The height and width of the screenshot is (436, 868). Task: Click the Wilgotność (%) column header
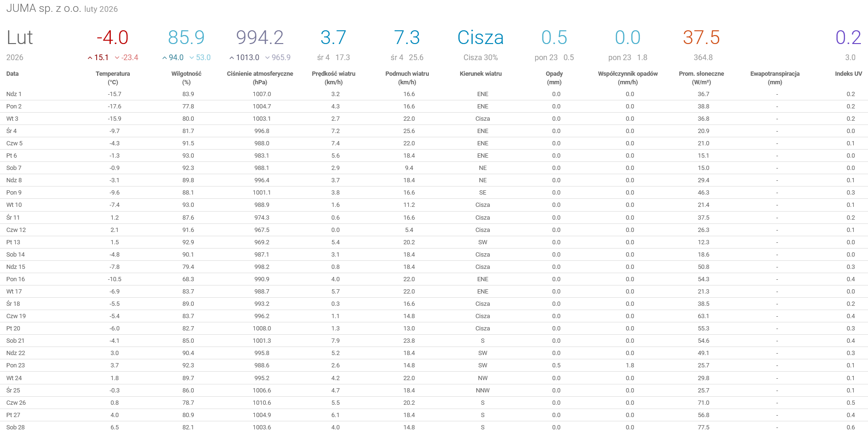[186, 78]
